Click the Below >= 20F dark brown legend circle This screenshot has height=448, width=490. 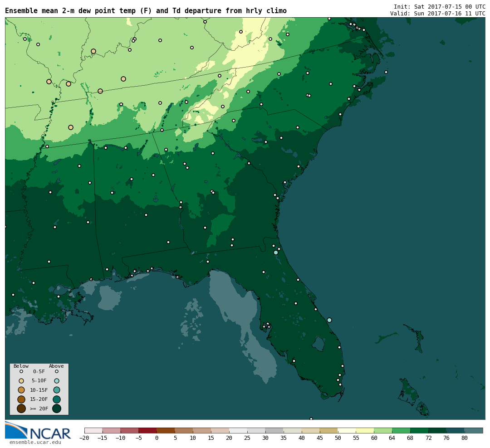(x=21, y=409)
